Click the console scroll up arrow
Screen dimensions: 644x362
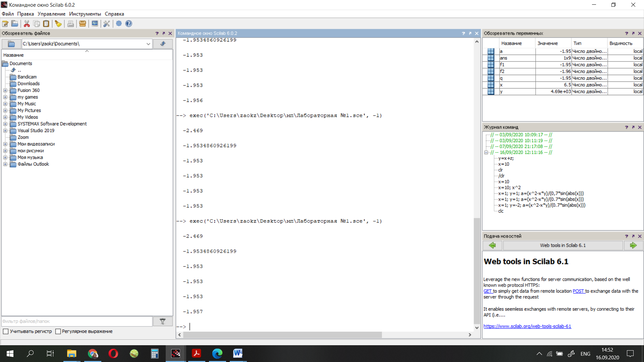coord(477,42)
